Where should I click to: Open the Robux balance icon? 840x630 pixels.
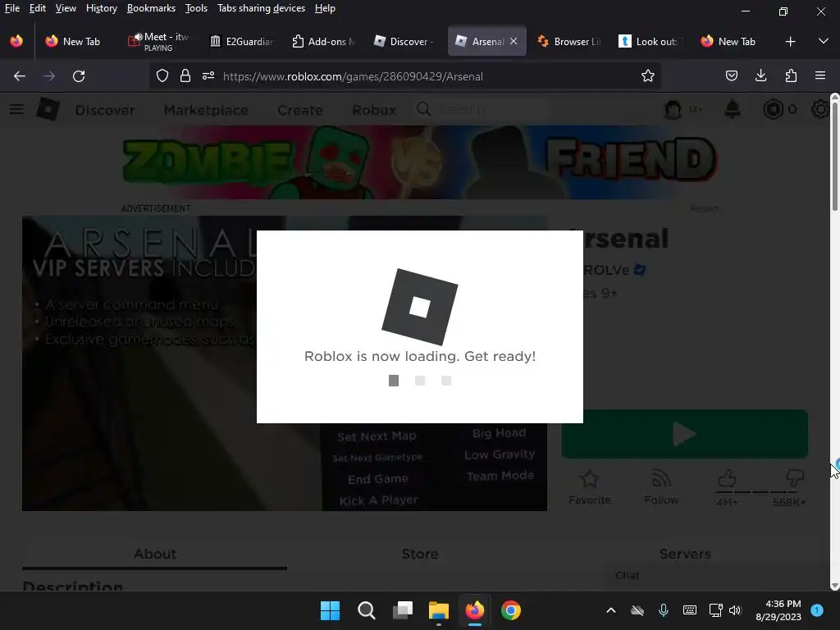(x=773, y=109)
